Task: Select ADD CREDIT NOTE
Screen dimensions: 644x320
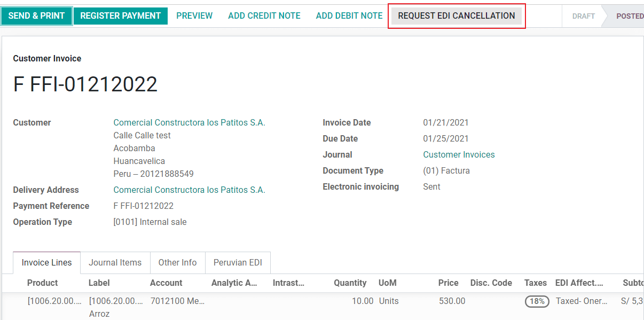Action: pyautogui.click(x=264, y=15)
